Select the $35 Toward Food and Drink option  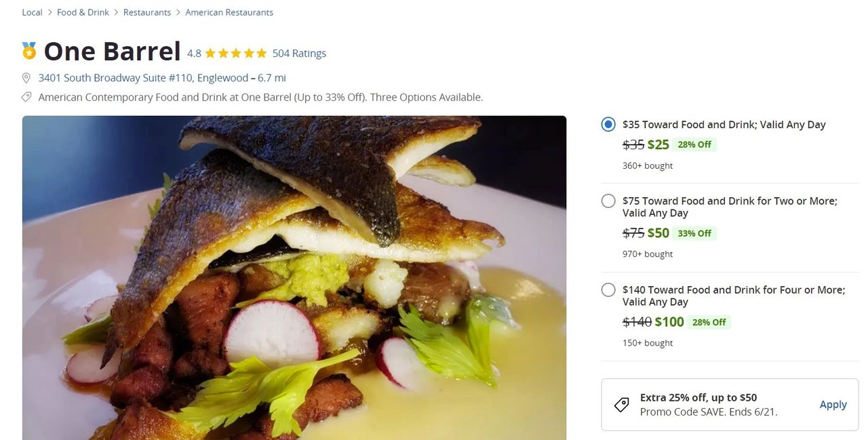tap(608, 124)
